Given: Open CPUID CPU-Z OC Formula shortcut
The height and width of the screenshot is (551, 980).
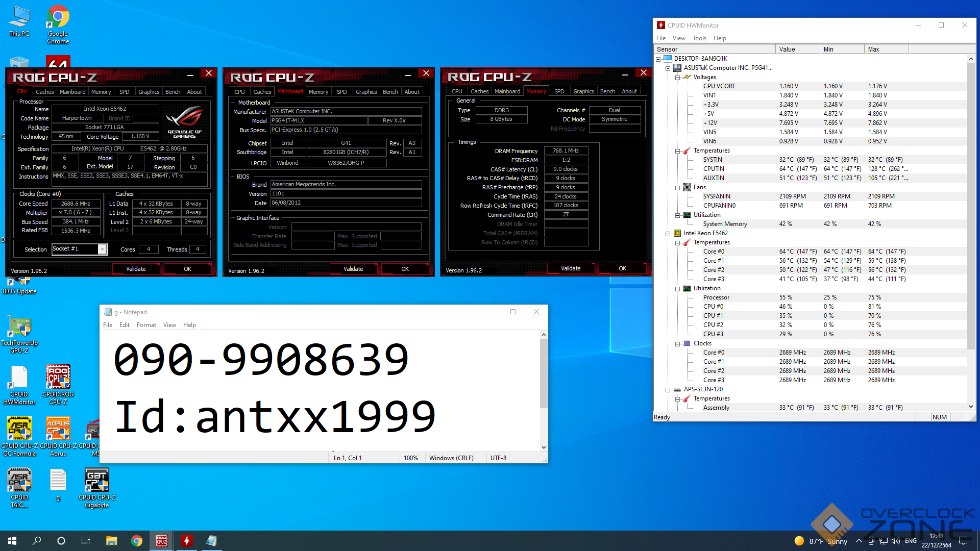Looking at the screenshot, I should tap(19, 437).
